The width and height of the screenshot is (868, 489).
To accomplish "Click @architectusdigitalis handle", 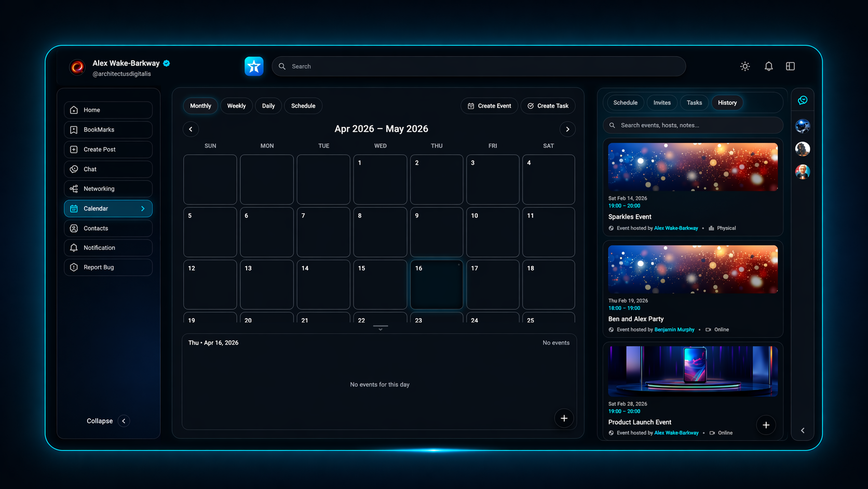I will coord(121,74).
